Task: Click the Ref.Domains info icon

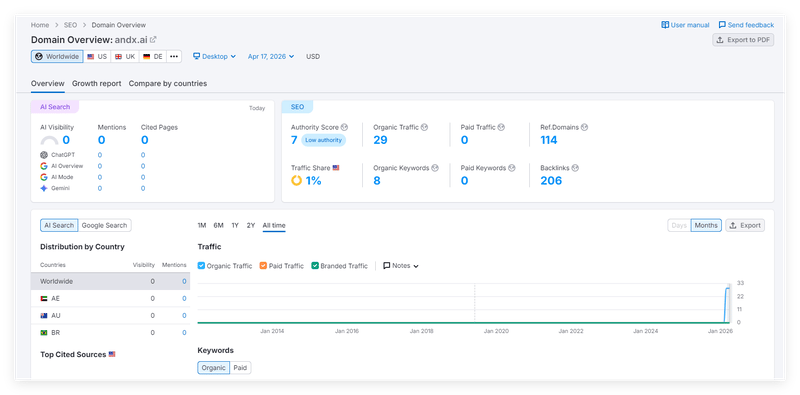Action: point(584,127)
